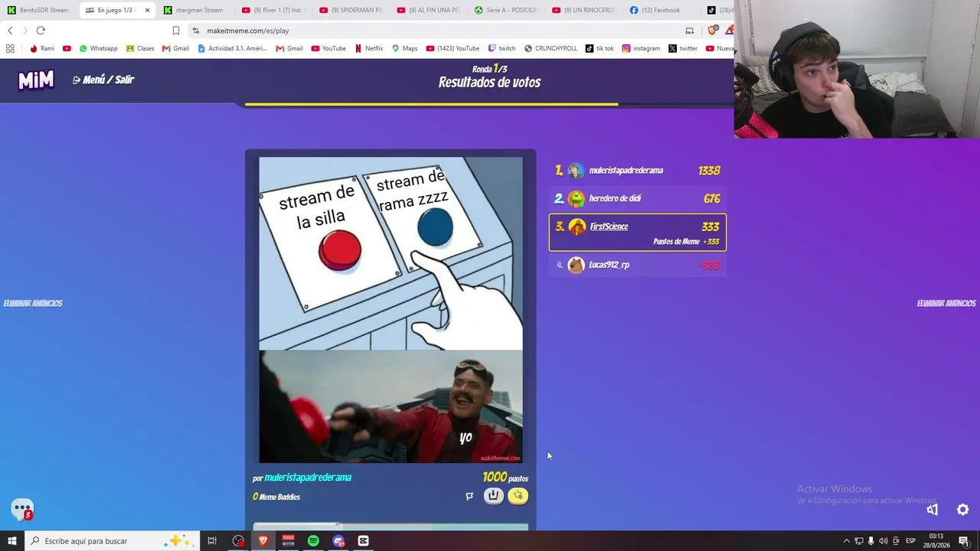Open the game settings gear

point(963,510)
